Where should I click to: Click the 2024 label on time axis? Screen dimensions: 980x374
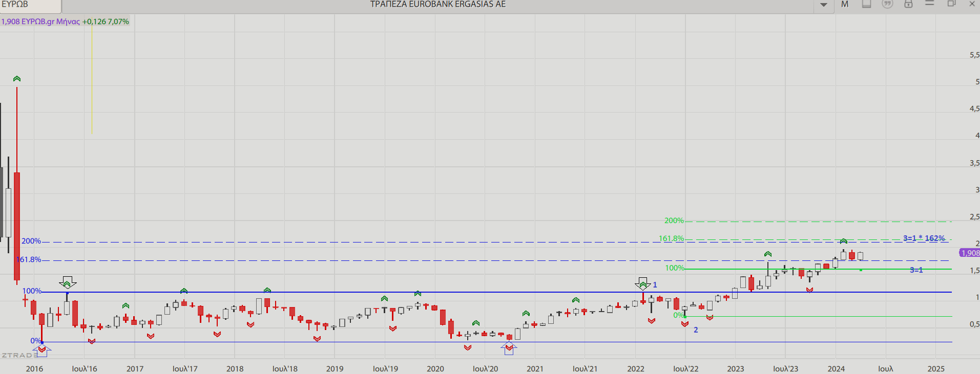click(836, 368)
